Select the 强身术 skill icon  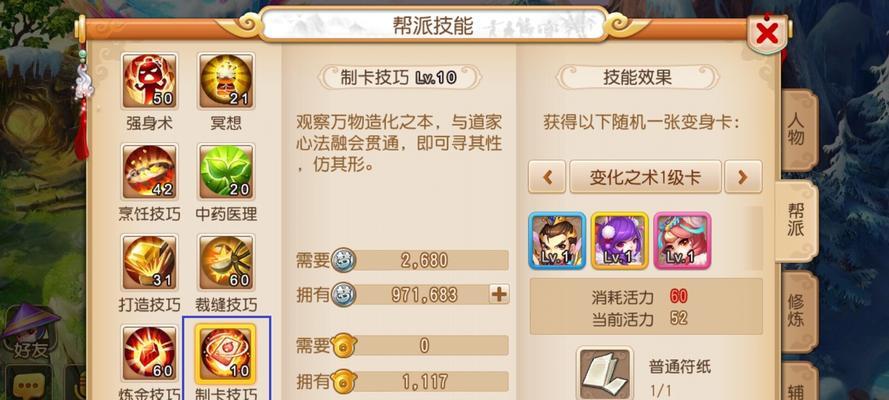[x=149, y=81]
